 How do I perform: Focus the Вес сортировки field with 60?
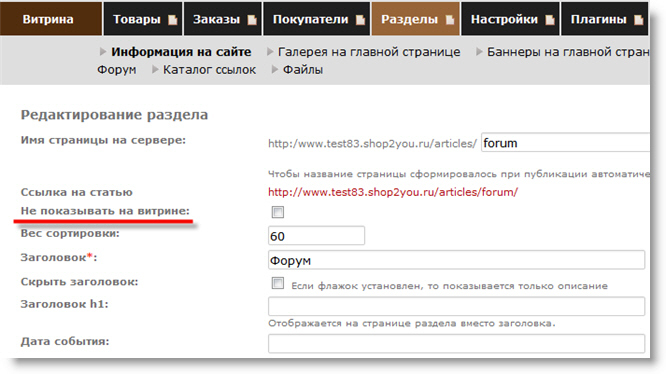click(x=316, y=236)
